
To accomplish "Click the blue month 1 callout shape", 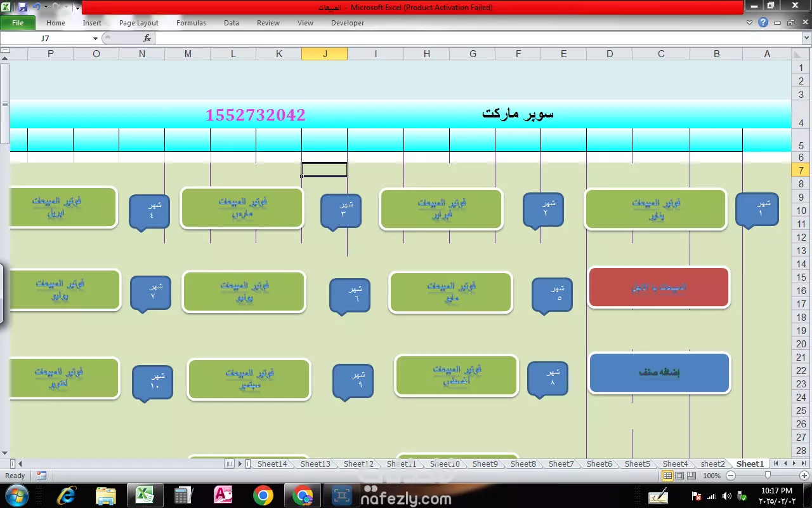I will tap(757, 210).
